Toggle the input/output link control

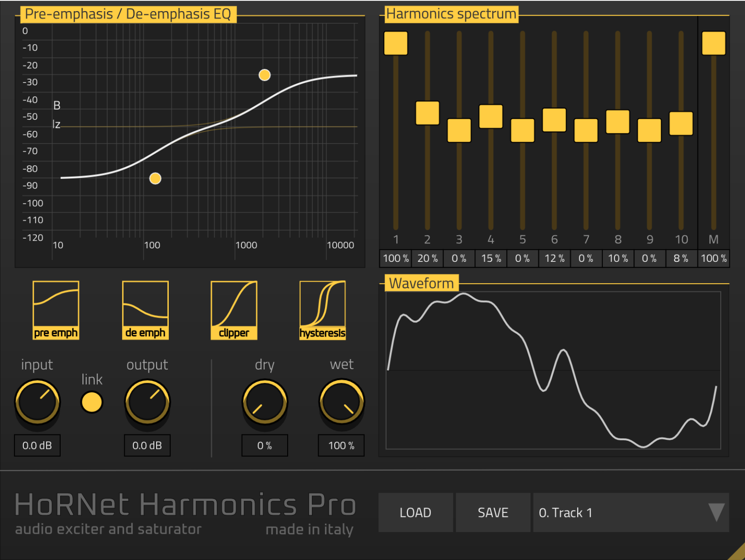92,402
